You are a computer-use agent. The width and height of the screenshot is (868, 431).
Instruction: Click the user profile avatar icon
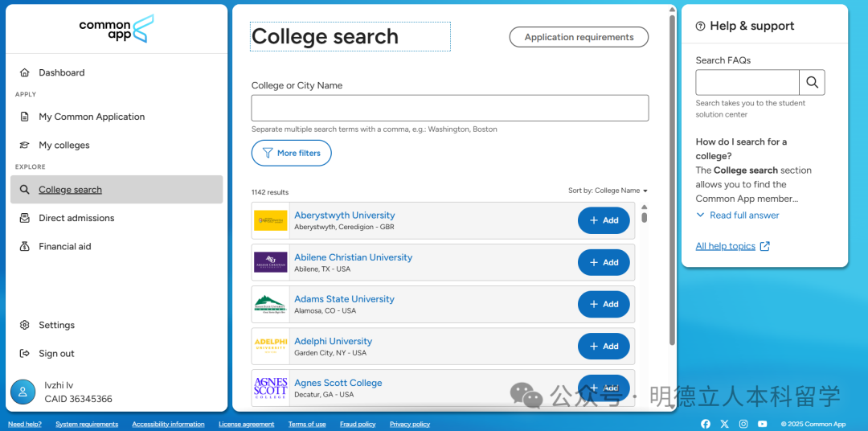23,392
